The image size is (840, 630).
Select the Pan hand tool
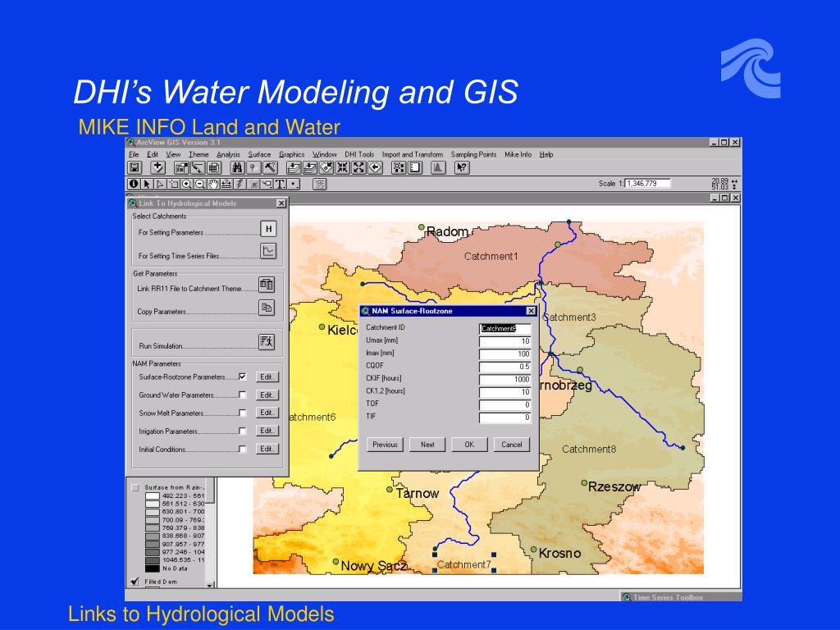[214, 184]
